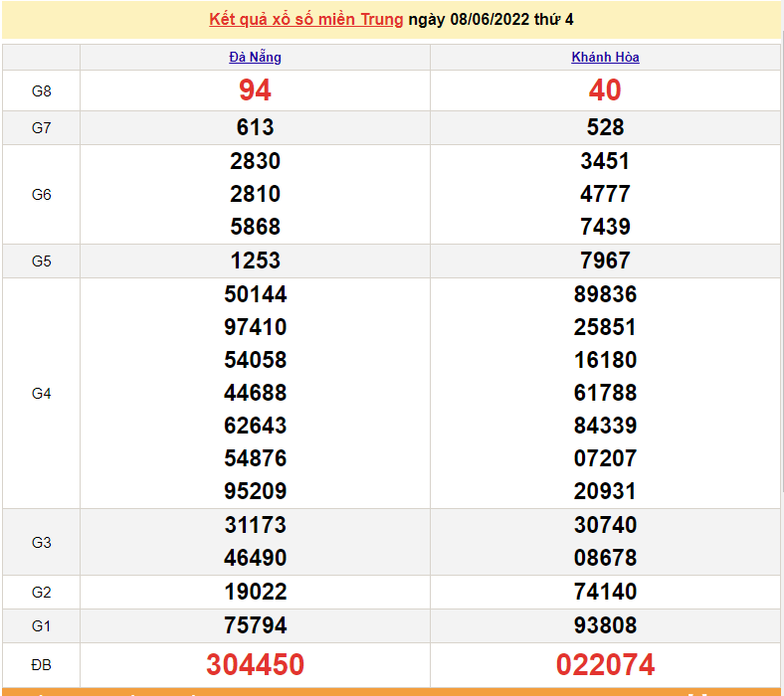The image size is (784, 696).
Task: Select G2 number 74140
Action: click(x=605, y=592)
